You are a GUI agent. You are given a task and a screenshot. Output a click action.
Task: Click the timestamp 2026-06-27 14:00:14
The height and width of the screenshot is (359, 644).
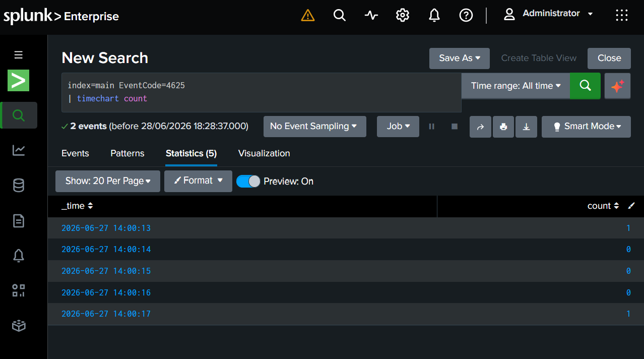[x=106, y=249]
